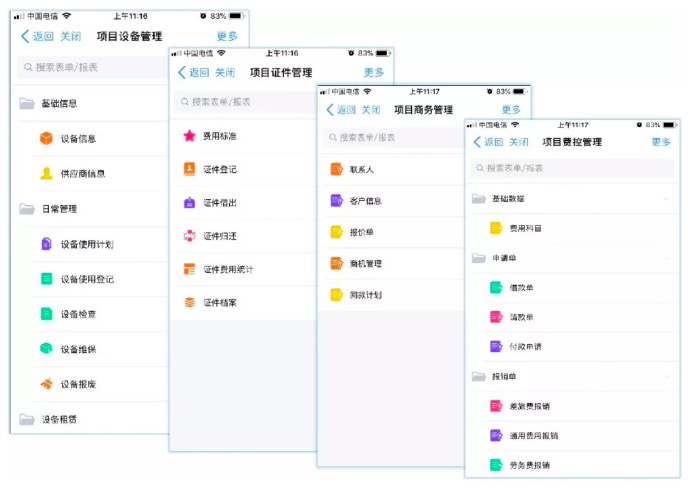Tap 返回 on the 项目设备管理 screen
The image size is (692, 488).
tap(38, 36)
